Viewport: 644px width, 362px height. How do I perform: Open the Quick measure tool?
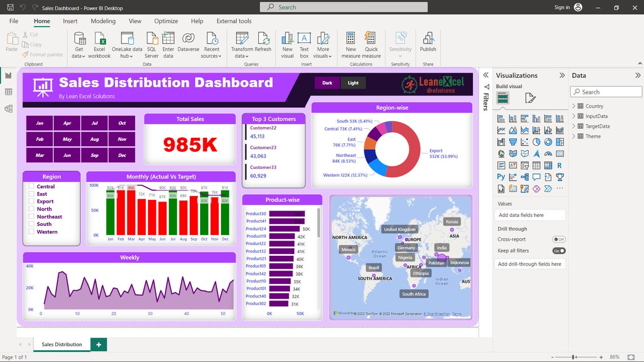[x=371, y=44]
